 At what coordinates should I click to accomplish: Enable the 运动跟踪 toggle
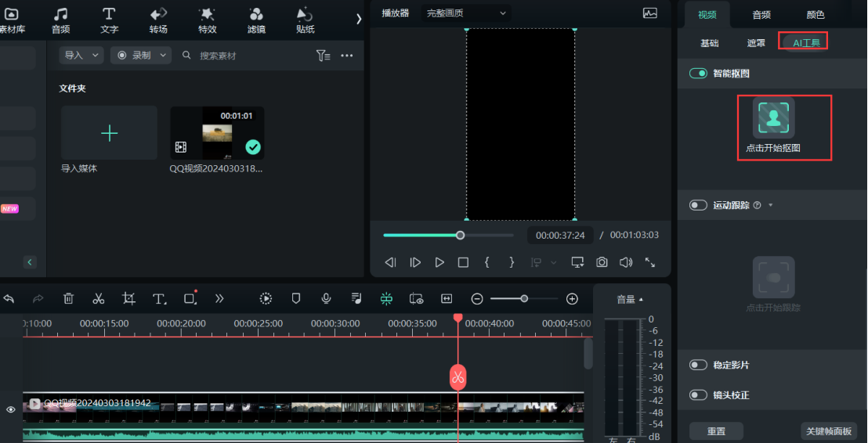click(x=698, y=205)
